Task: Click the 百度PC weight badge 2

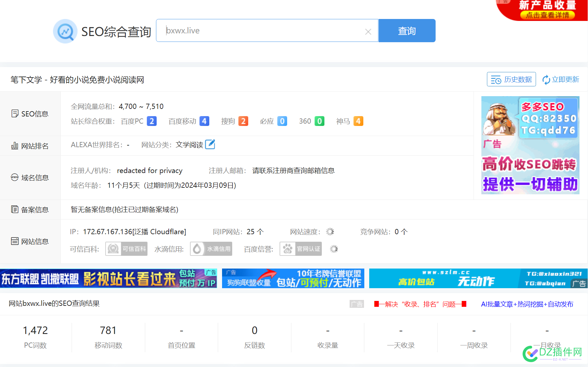Action: pyautogui.click(x=152, y=121)
